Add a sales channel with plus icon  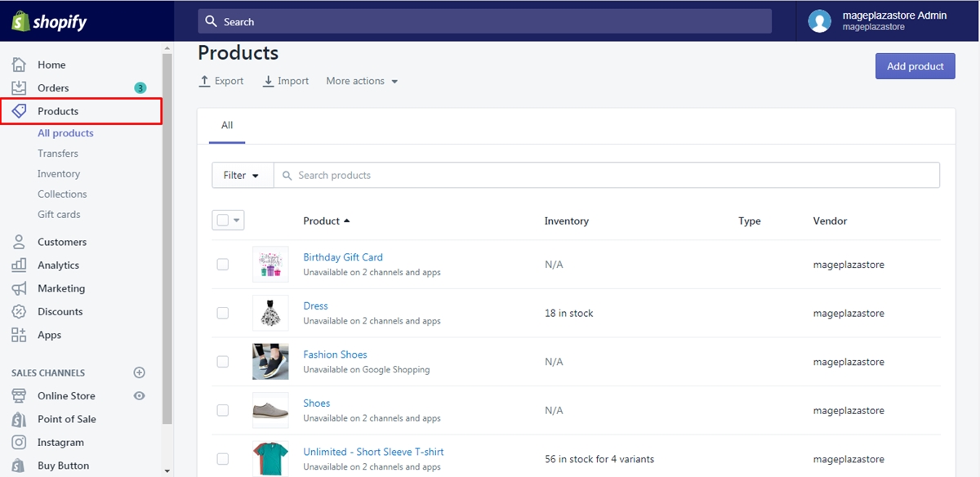[139, 372]
